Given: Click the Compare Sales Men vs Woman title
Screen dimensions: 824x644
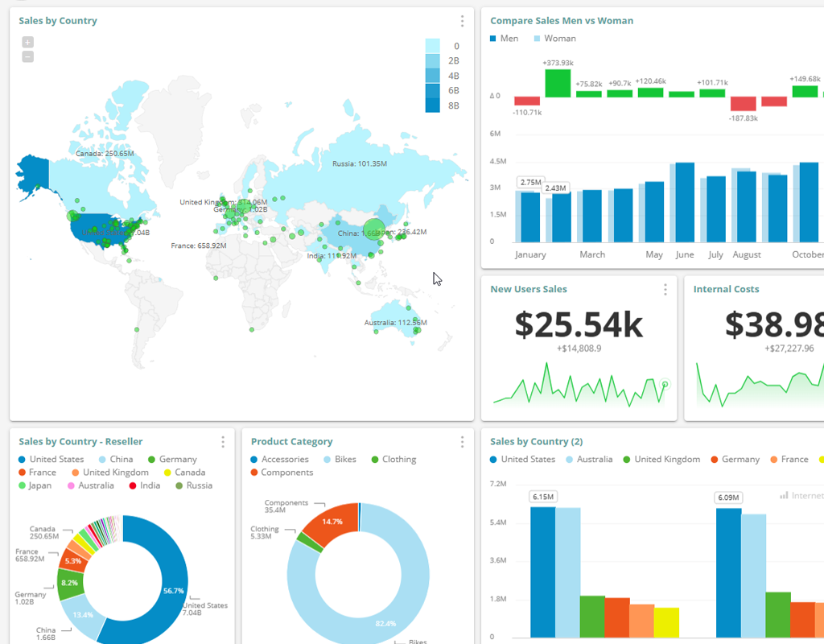Looking at the screenshot, I should [x=561, y=21].
